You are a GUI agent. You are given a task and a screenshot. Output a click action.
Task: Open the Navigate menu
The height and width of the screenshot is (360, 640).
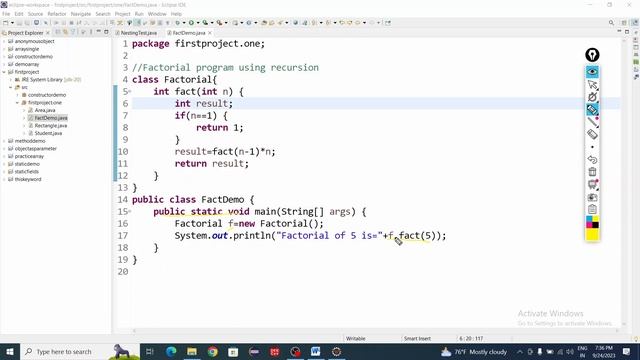pos(81,14)
